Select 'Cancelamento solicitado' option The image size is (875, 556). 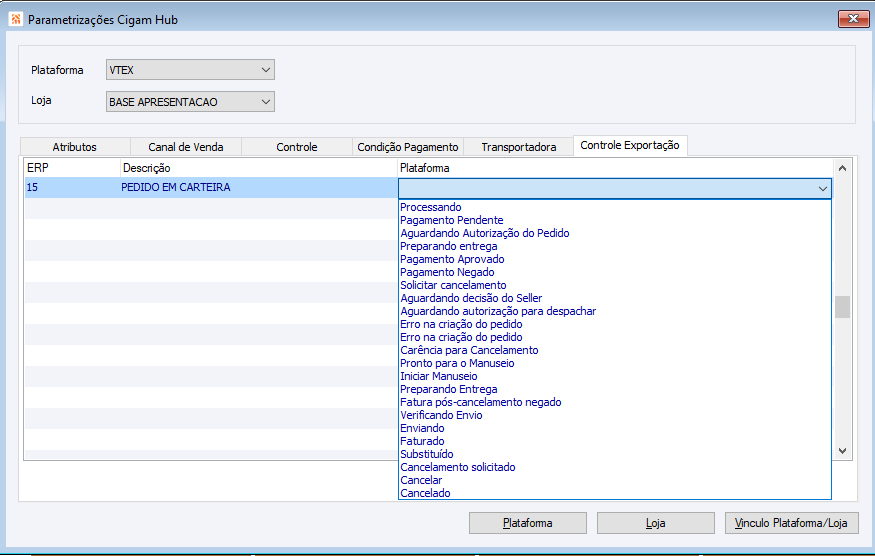(x=458, y=467)
